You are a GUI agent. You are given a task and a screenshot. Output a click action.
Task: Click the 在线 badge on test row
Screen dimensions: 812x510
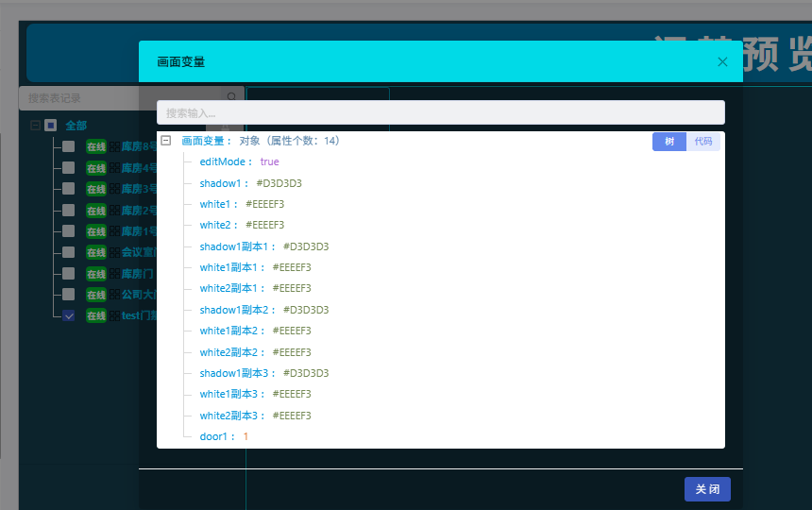96,315
